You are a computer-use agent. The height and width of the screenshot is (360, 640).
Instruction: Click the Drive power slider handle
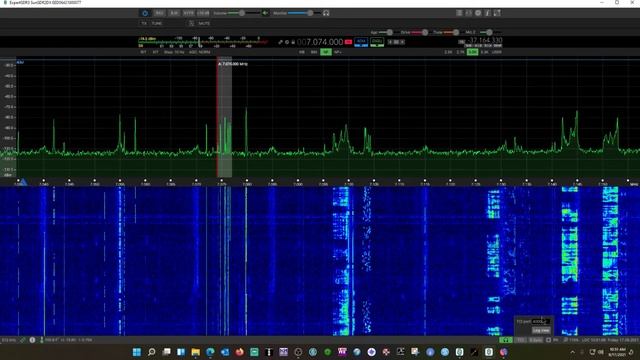pyautogui.click(x=425, y=32)
